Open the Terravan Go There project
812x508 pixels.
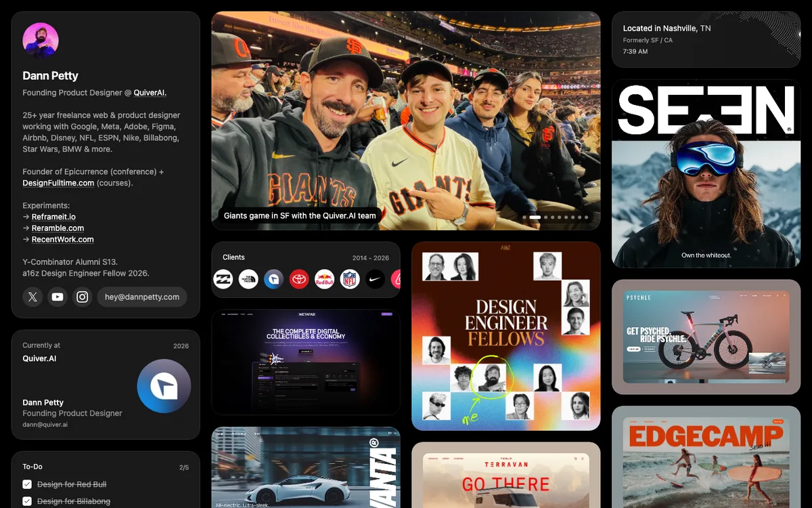(506, 475)
